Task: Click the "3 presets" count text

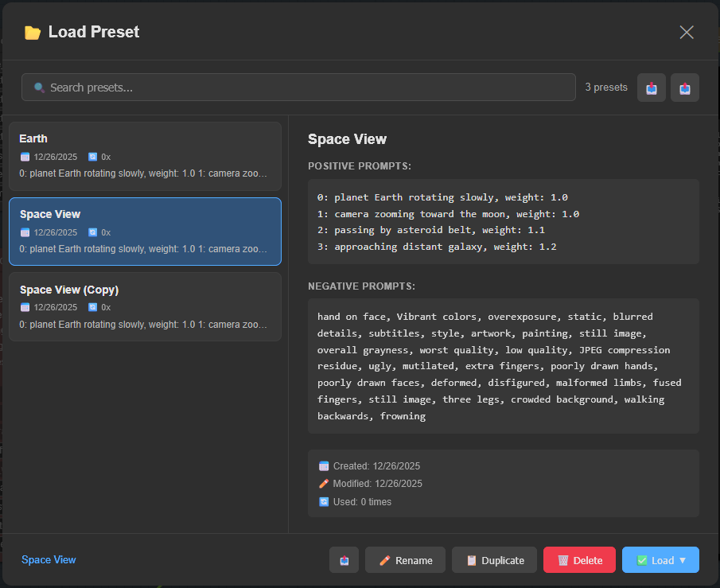Action: click(x=606, y=88)
